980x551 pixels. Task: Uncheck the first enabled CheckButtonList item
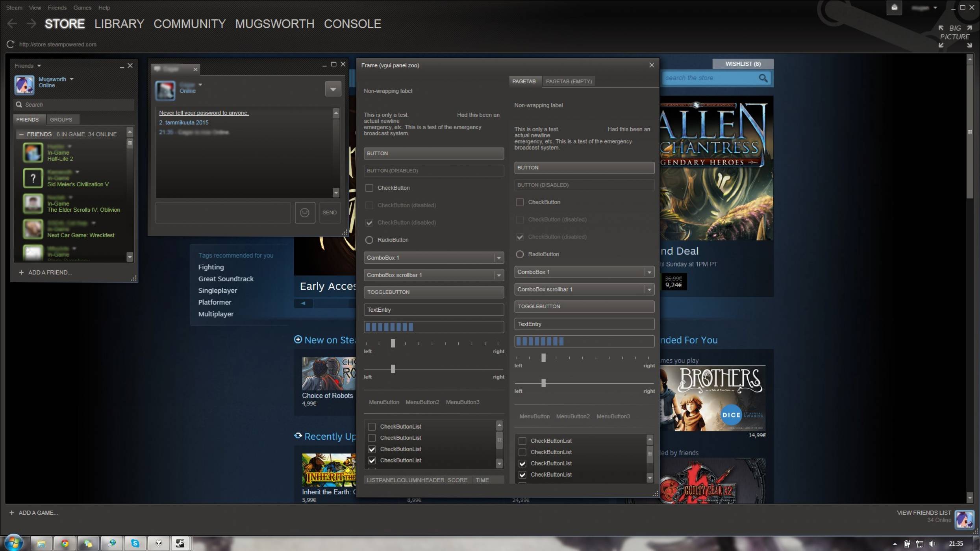371,449
